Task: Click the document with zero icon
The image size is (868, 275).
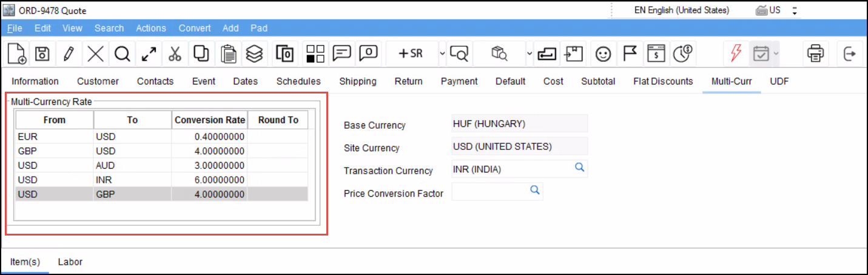Action: click(x=285, y=54)
